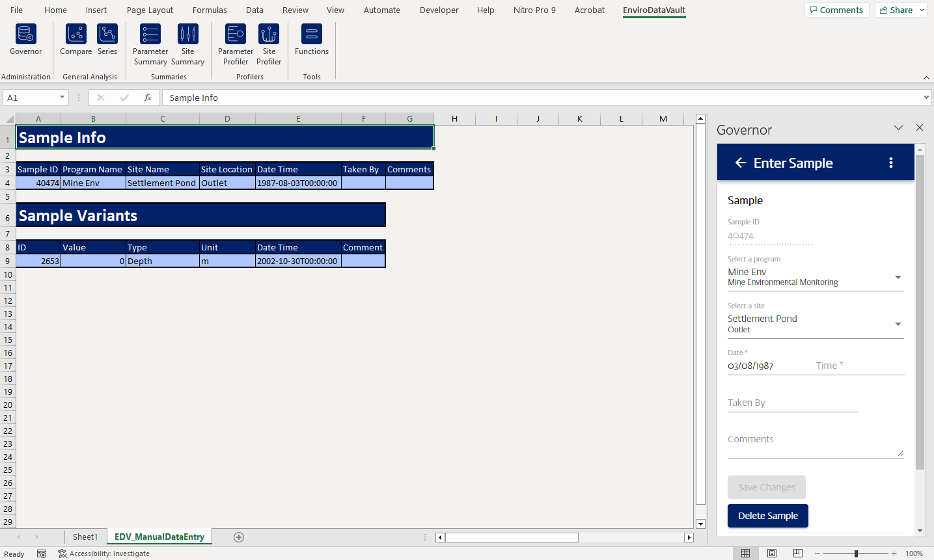Select all cells with corner button
The image size is (934, 560).
pos(8,118)
